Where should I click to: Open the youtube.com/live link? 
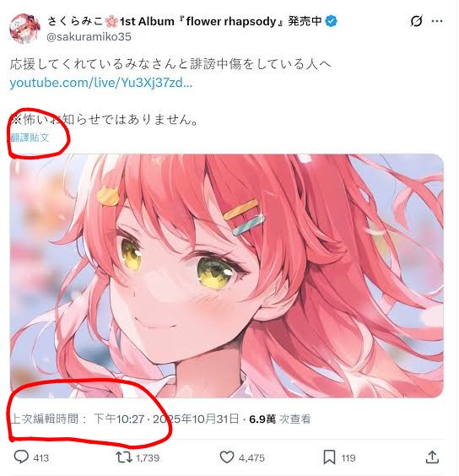coord(101,83)
